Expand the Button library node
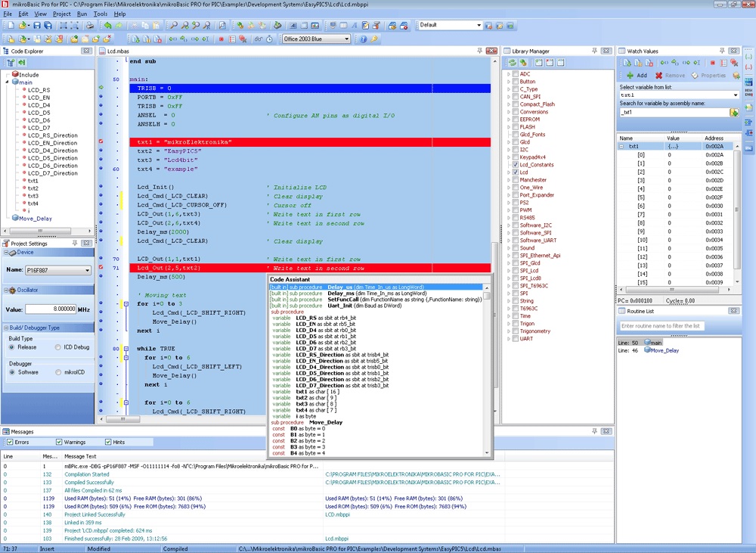 click(509, 82)
